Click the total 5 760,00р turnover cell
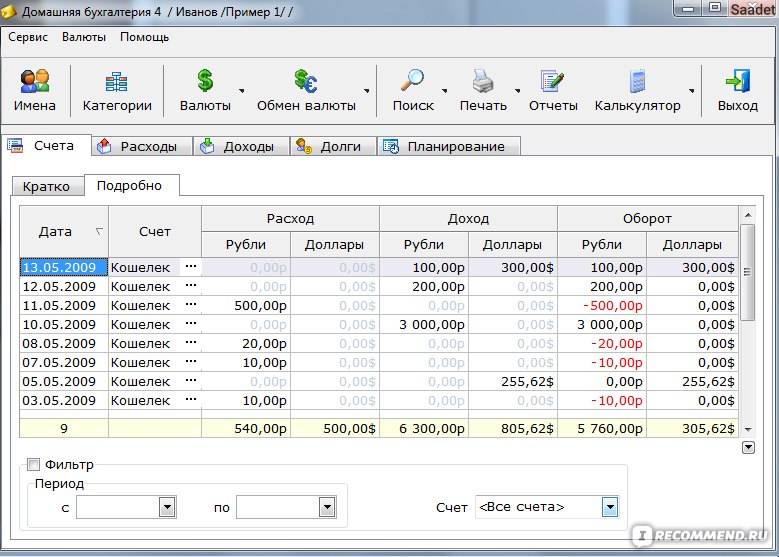Image resolution: width=779 pixels, height=557 pixels. [602, 428]
